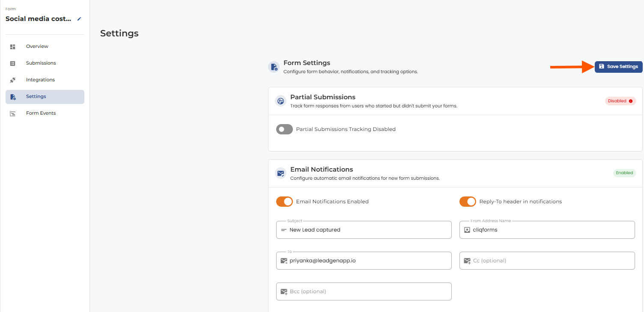Turn off Email Notifications Enabled switch

pyautogui.click(x=284, y=202)
